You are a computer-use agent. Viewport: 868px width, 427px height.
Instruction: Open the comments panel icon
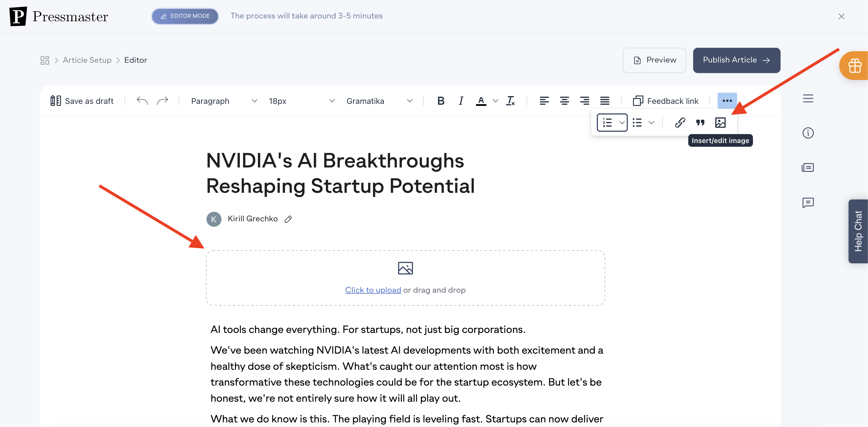808,203
